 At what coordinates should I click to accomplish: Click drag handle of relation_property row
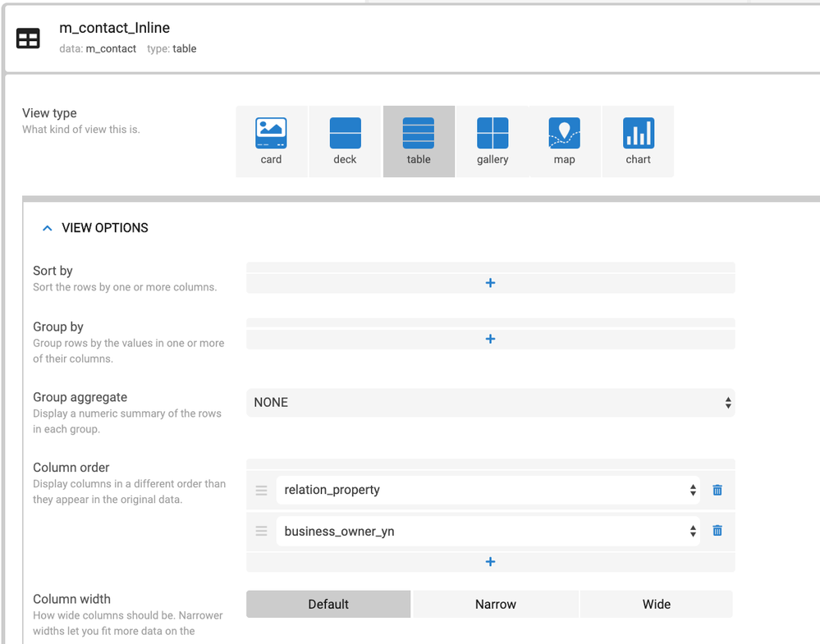(262, 491)
